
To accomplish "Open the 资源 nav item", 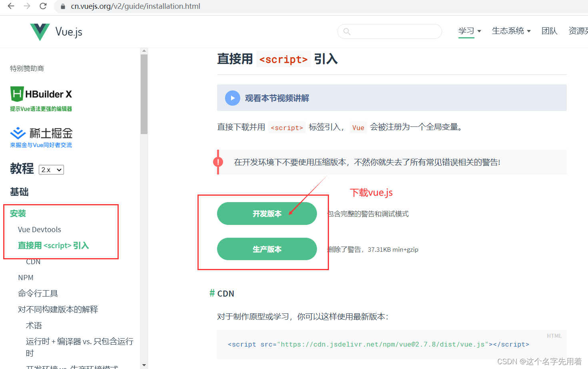I will tap(578, 31).
